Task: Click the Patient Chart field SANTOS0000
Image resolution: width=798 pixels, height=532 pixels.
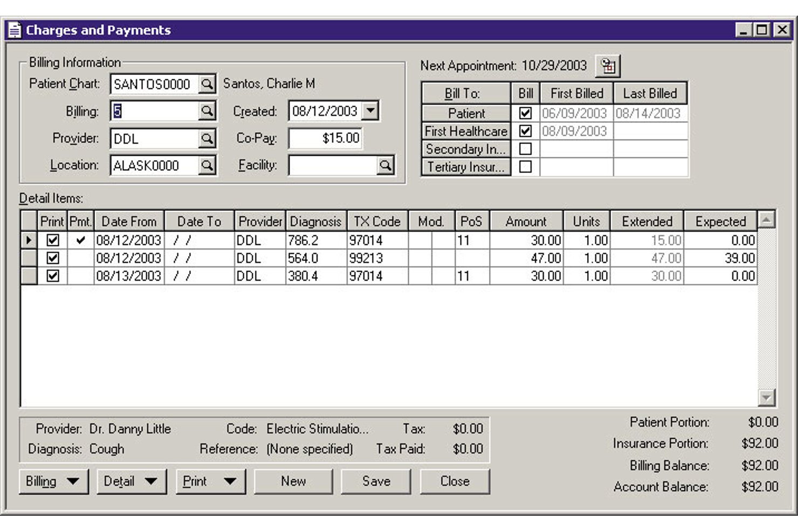Action: tap(154, 84)
